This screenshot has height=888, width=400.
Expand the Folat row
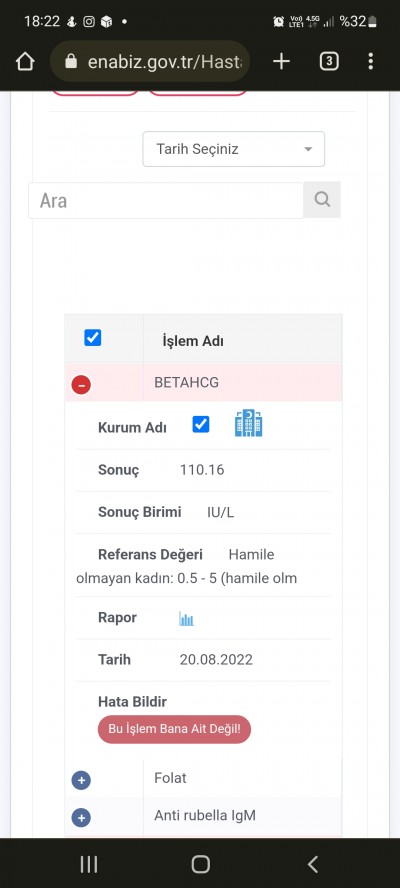(x=81, y=780)
